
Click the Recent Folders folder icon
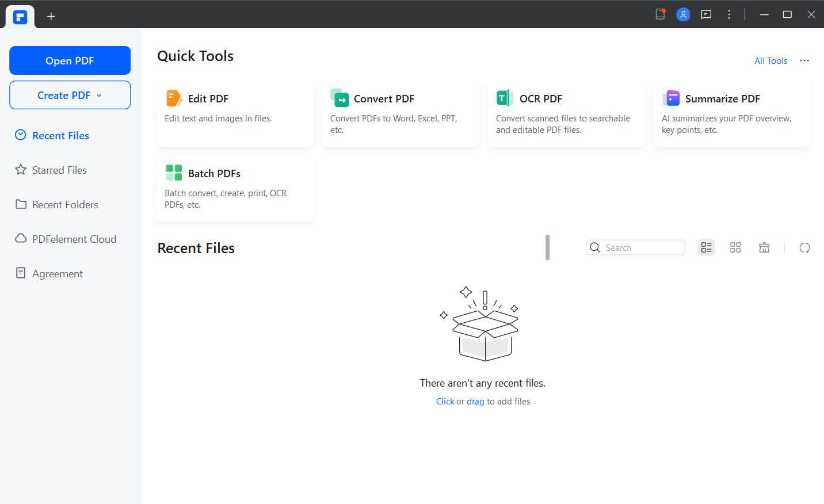coord(21,204)
